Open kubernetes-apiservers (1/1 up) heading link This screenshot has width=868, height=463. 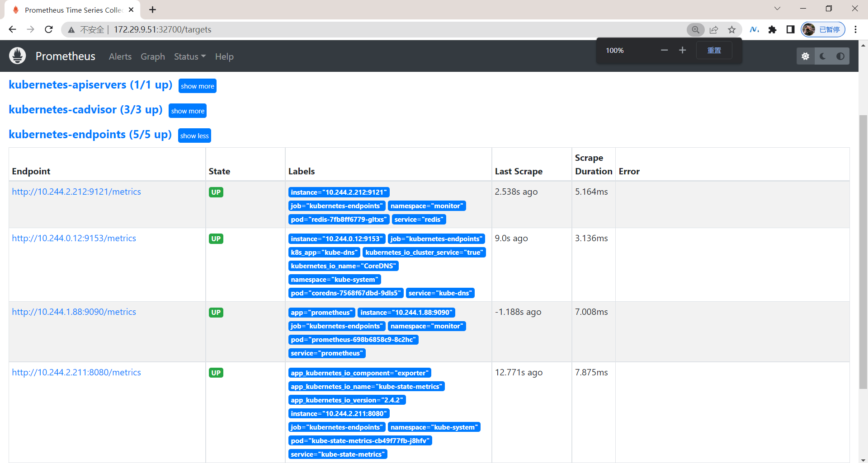coord(90,85)
